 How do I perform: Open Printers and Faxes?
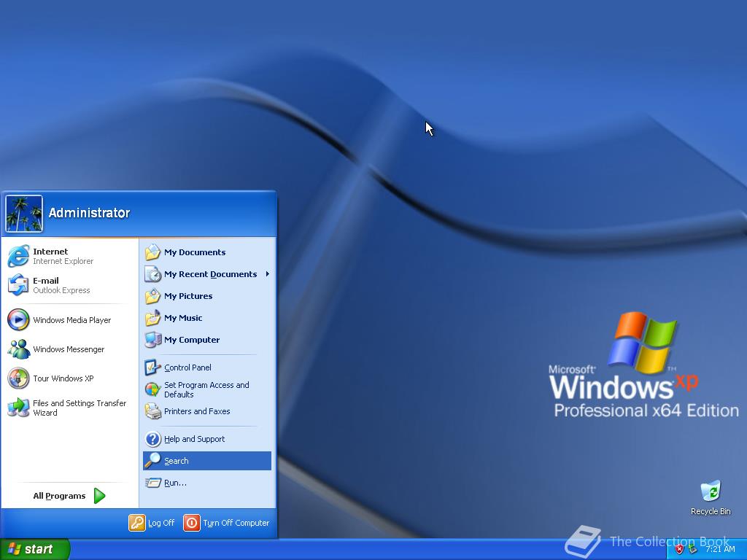(198, 411)
